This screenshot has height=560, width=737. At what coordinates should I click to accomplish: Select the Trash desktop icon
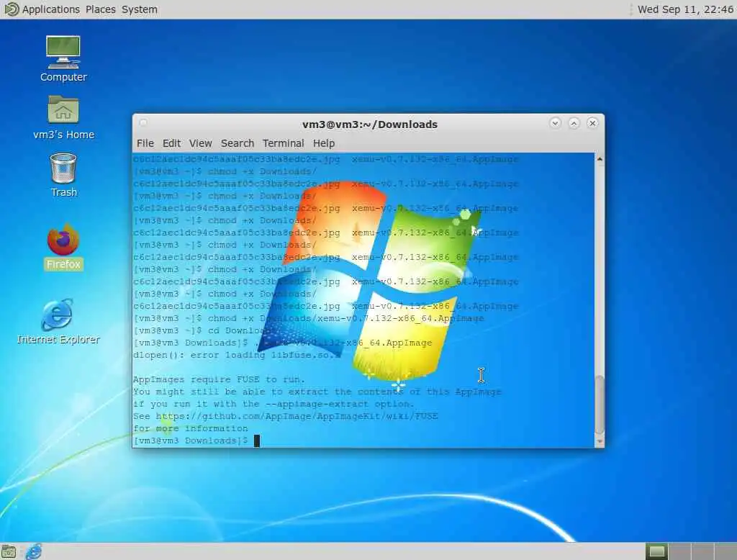click(x=63, y=175)
